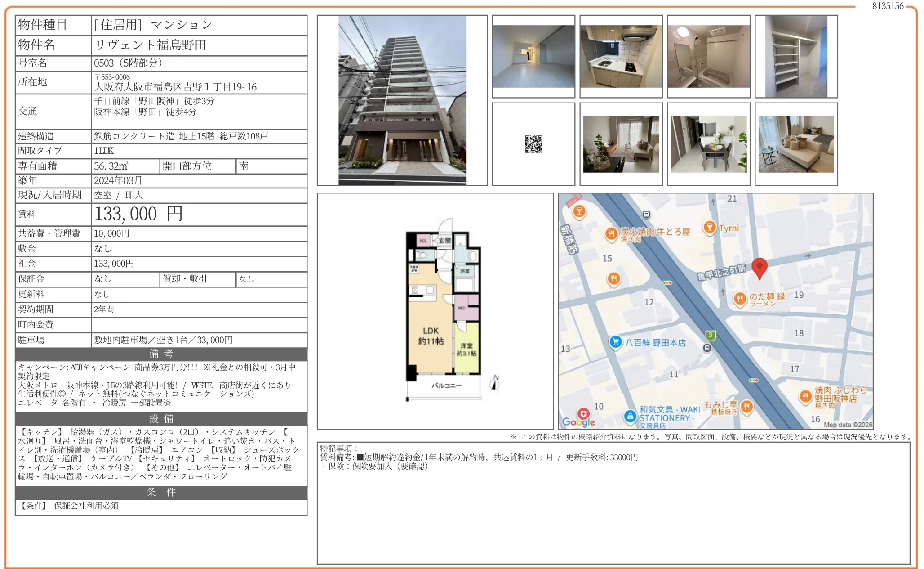Click the 八百鮮 野田本店 shopping cart marker
924x569 pixels.
point(615,342)
